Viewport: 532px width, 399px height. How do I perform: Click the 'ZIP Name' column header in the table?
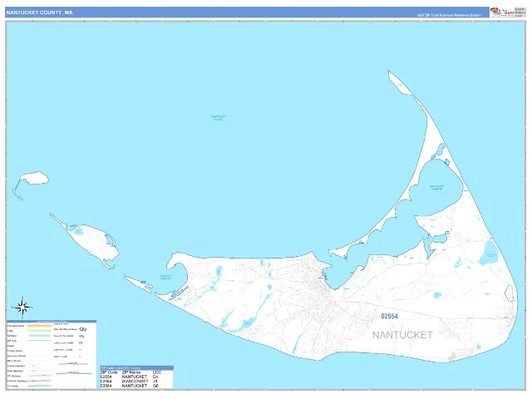click(131, 372)
